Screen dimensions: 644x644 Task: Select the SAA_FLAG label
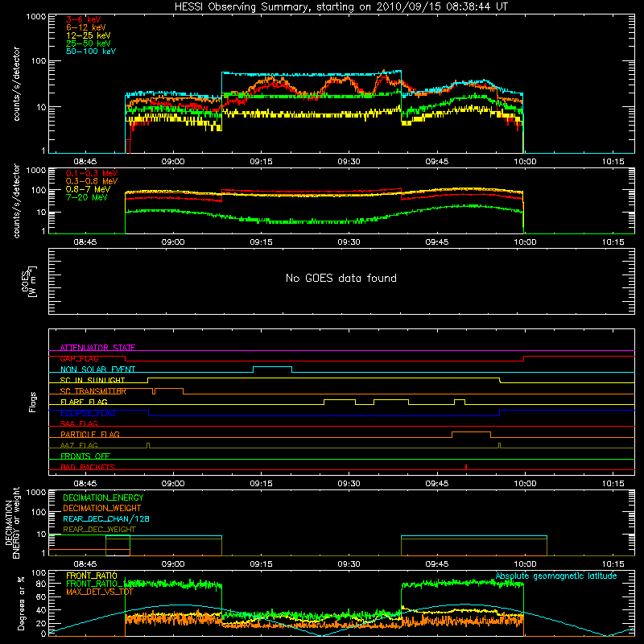79,423
